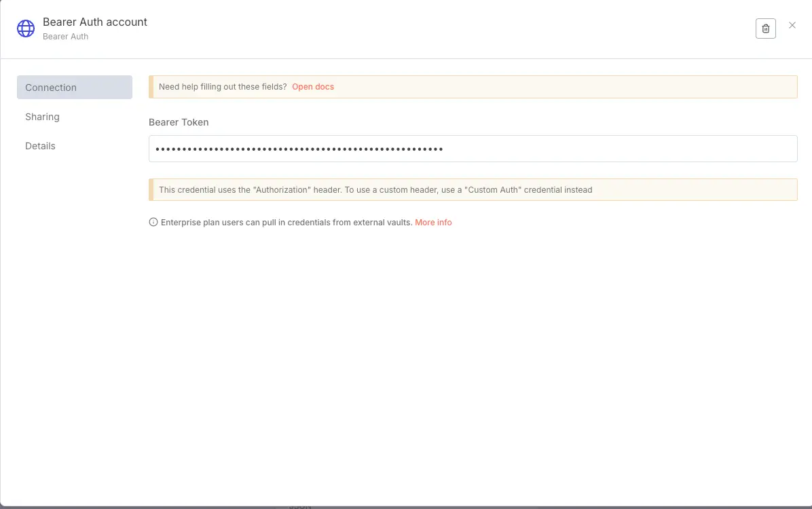Click the globe Bearer Auth credential icon
This screenshot has width=812, height=509.
pyautogui.click(x=25, y=28)
